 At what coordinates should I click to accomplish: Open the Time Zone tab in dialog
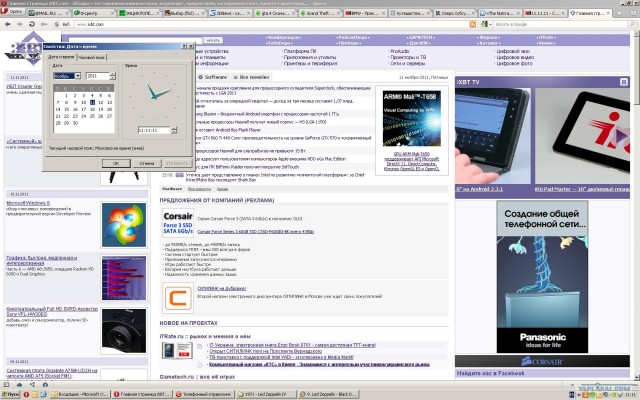point(92,58)
